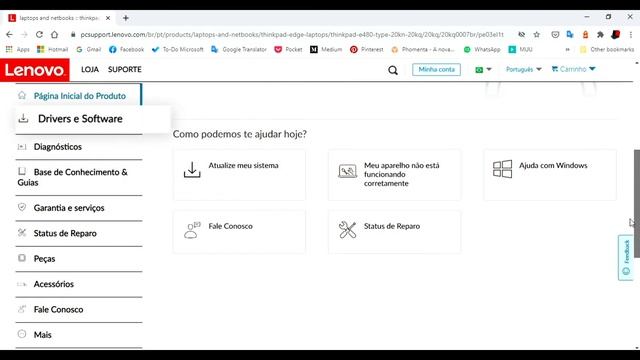The width and height of the screenshot is (640, 360).
Task: Open the Facebook bookmark
Action: pos(127,49)
